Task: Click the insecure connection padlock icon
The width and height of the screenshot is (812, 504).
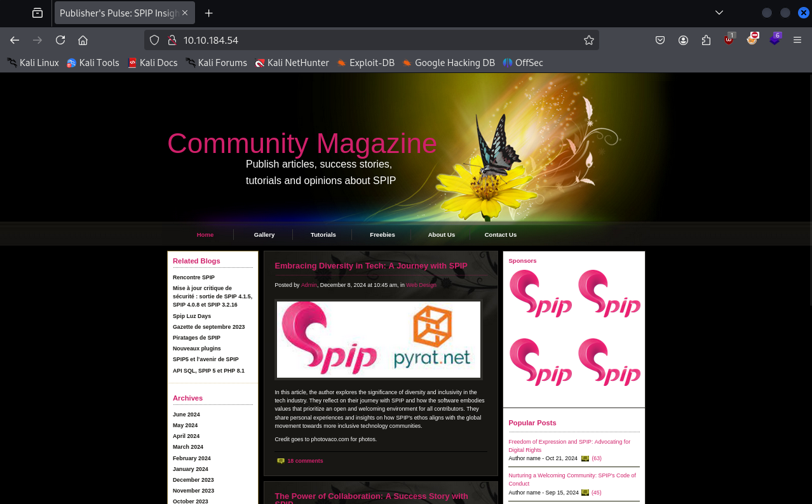Action: click(171, 40)
